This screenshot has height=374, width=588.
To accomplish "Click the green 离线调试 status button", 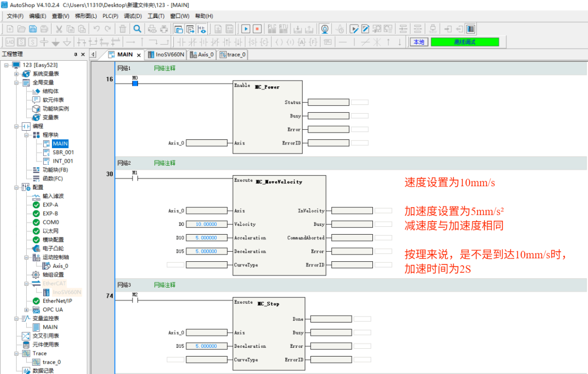I will point(464,42).
